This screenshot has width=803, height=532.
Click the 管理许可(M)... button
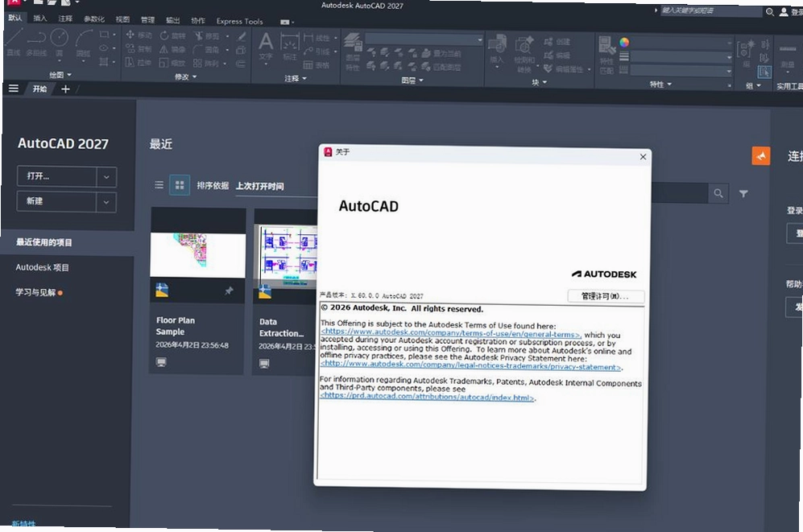coord(606,296)
